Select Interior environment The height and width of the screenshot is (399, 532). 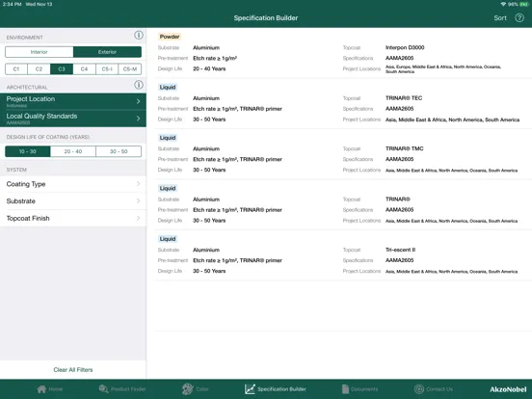point(39,52)
